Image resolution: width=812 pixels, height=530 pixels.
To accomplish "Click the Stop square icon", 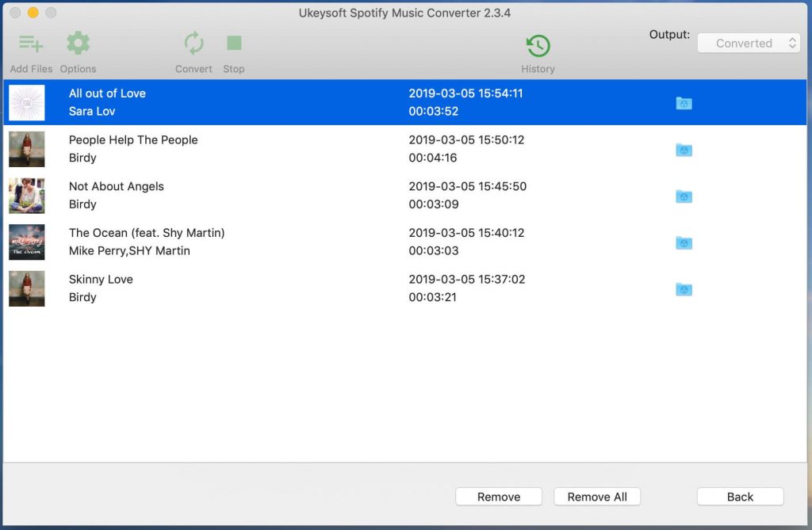I will [x=233, y=44].
